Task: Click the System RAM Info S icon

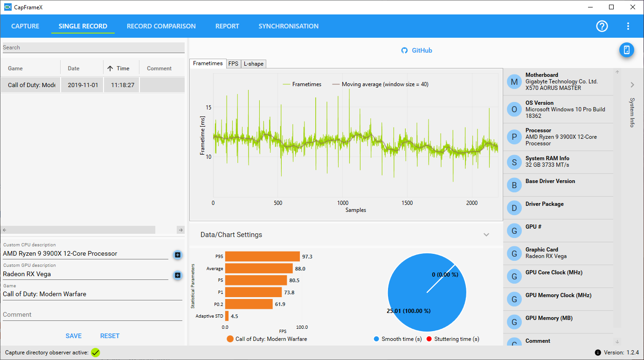Action: [514, 162]
